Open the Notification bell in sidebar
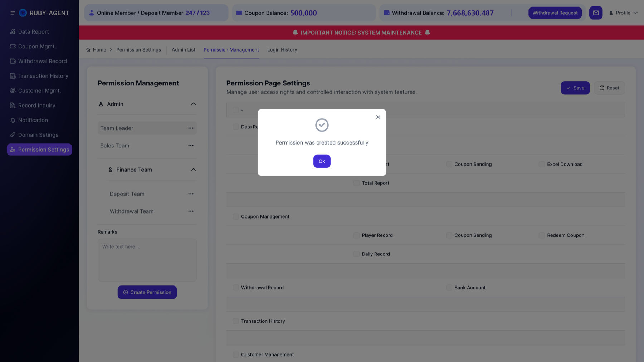 point(13,120)
